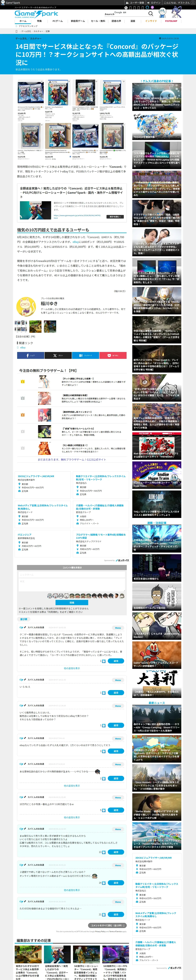196x980 pixels.
Task: Expand 他の返信を表示 under '2週間で' comment
Action: (x=72, y=890)
